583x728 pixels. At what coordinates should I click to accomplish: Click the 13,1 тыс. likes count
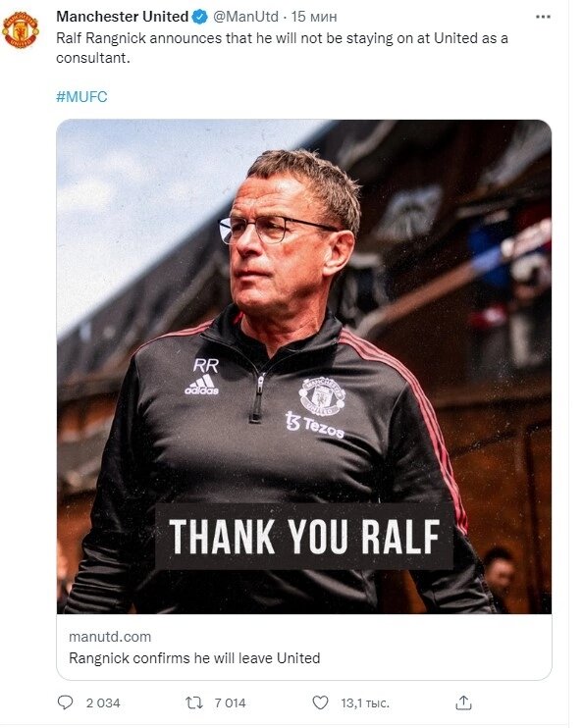tap(365, 703)
